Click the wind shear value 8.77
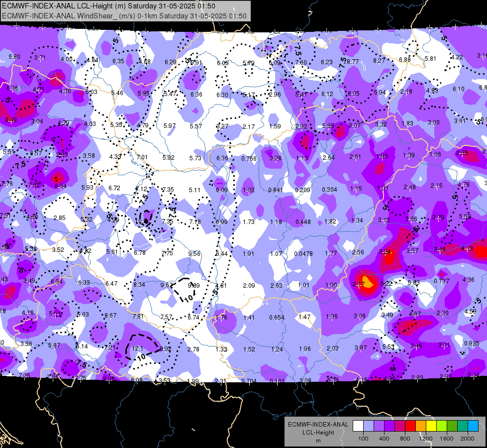Viewport: 487px width, 448px height. 353,62
